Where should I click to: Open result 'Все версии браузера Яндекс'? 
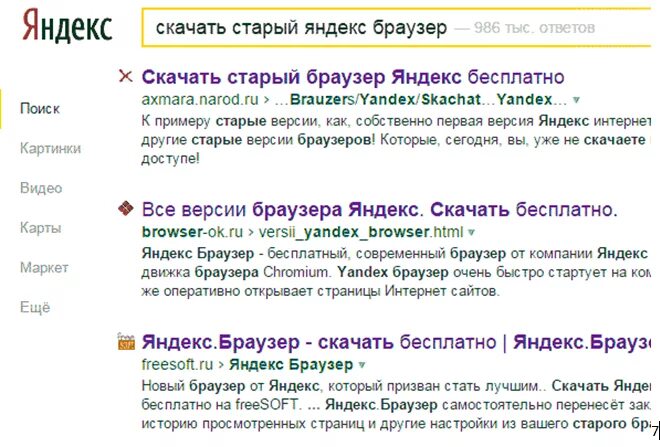click(379, 209)
